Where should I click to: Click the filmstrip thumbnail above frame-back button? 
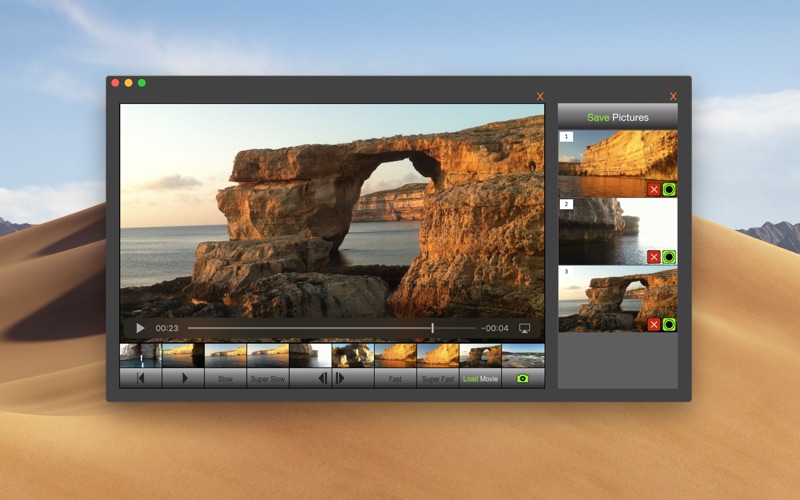point(311,355)
